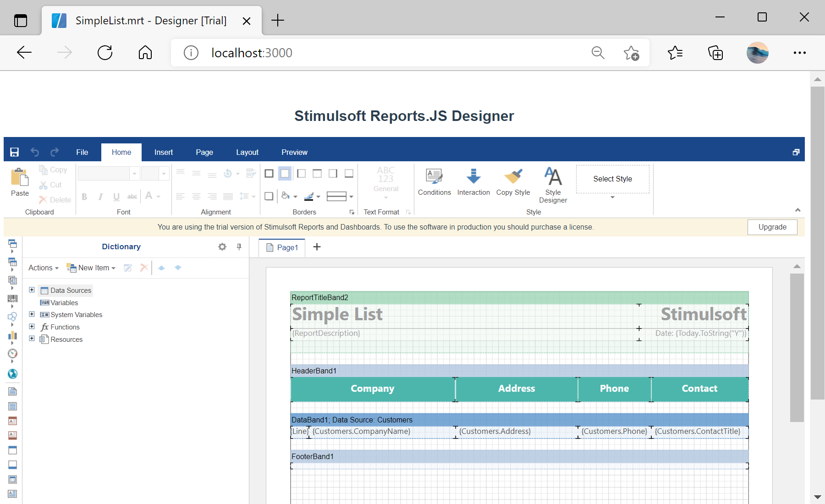Open the Actions dropdown in Dictionary
Viewport: 825px width, 504px height.
(x=44, y=268)
